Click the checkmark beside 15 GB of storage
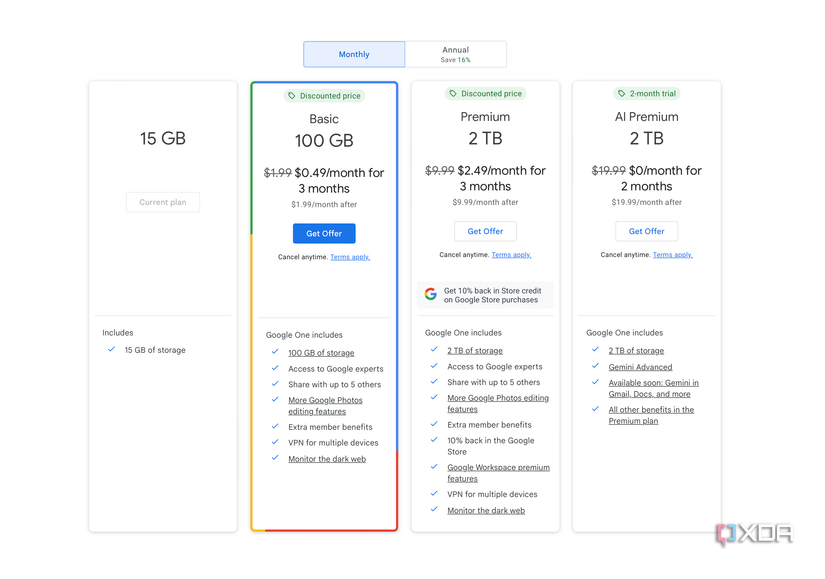 [x=111, y=350]
